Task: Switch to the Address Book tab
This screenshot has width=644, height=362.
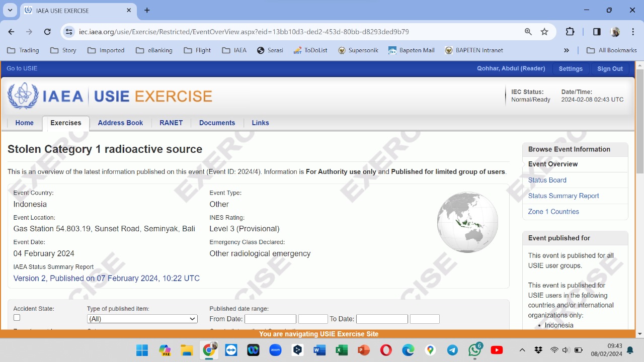Action: pos(120,123)
